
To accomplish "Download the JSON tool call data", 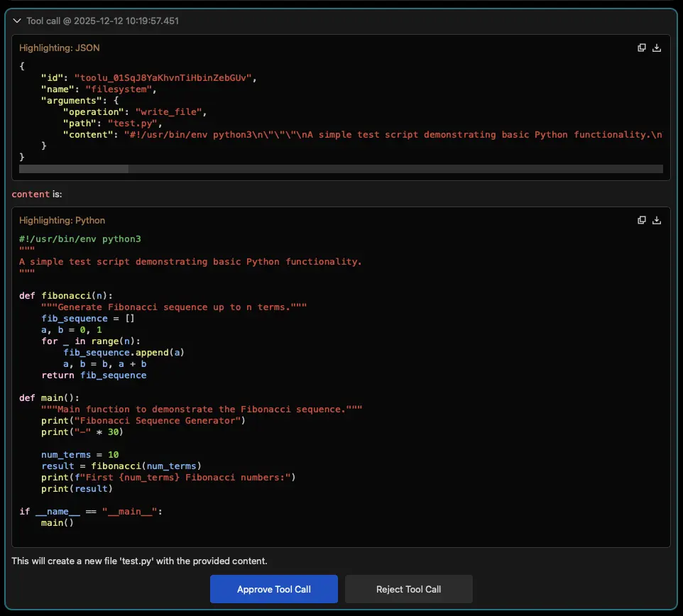I will 657,48.
